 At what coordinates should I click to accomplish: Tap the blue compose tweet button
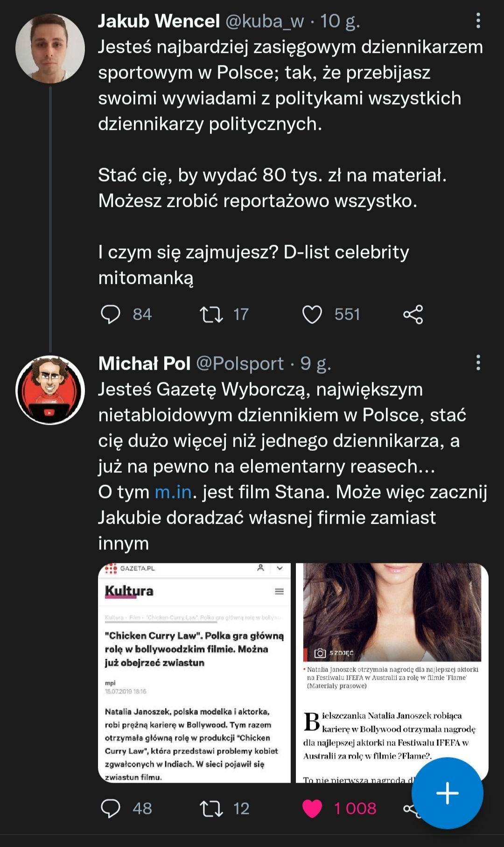pos(447,793)
